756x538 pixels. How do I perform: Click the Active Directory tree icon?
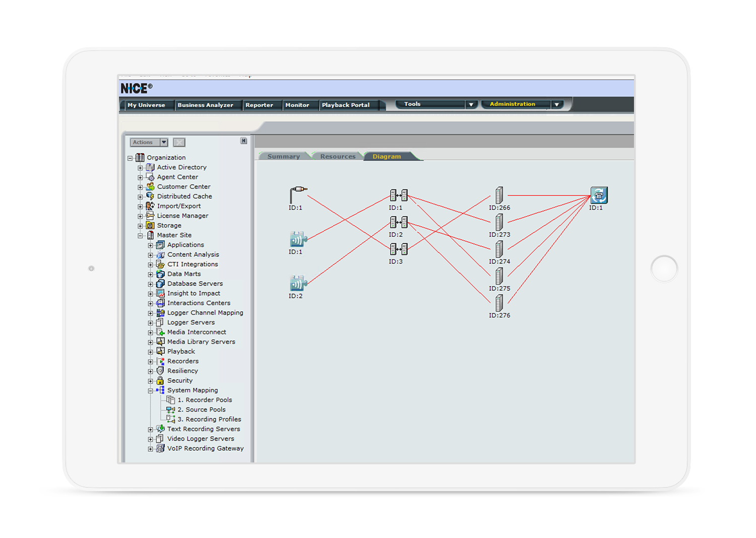150,167
